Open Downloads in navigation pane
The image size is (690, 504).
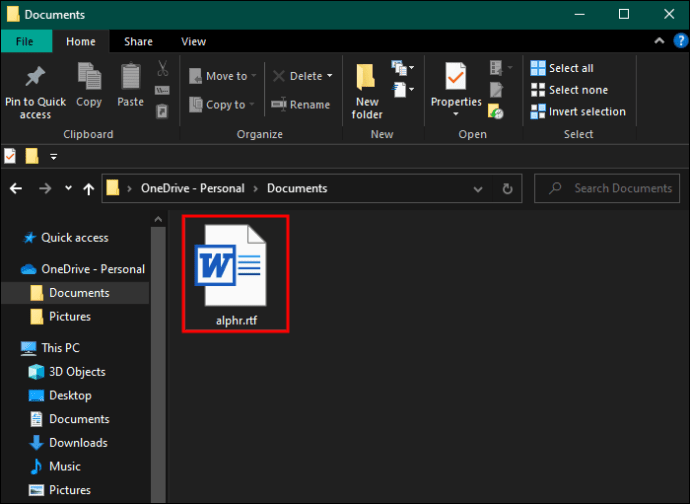[68, 442]
